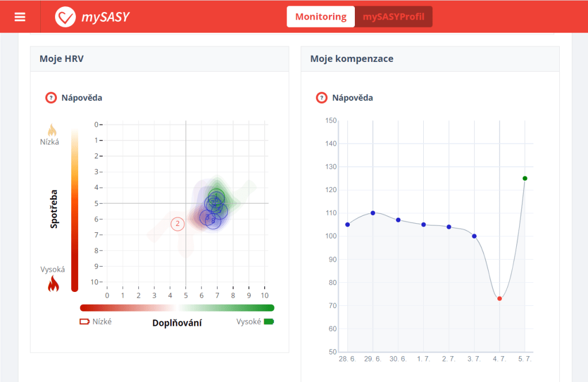Click the red data point at 4. 7.
This screenshot has height=382, width=588.
tap(500, 299)
